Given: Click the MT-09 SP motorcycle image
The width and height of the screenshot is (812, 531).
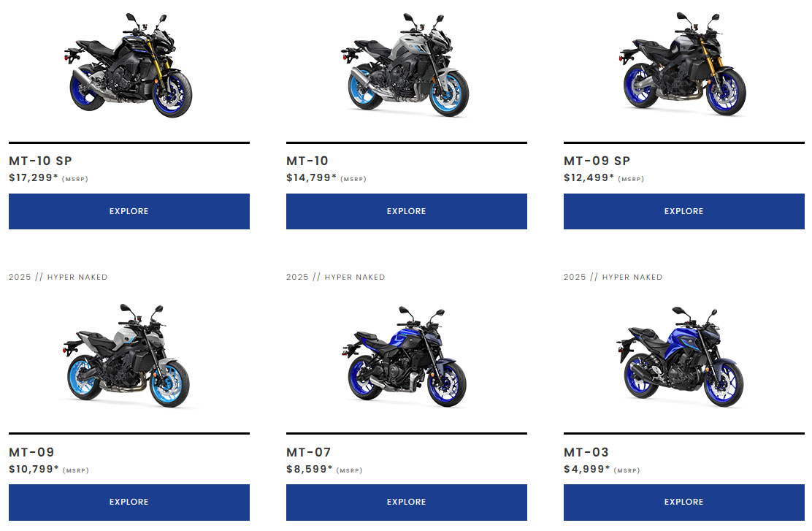Looking at the screenshot, I should 683,64.
